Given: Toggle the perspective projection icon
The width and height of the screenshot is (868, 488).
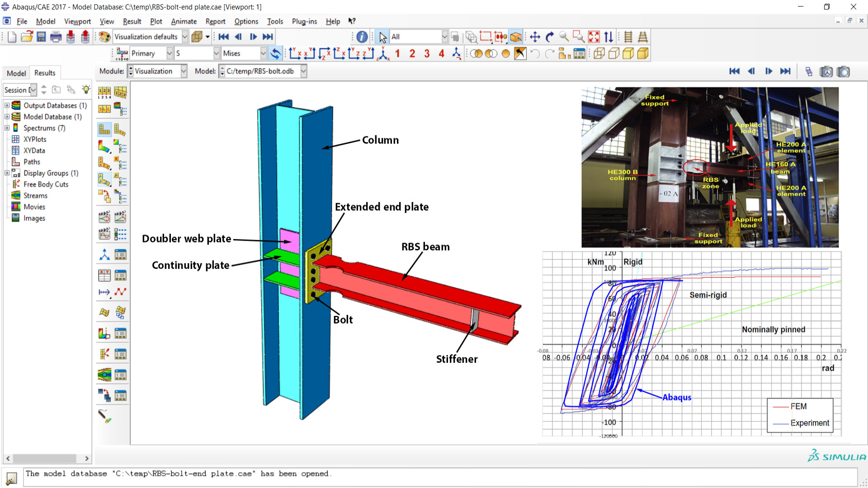Looking at the screenshot, I should click(643, 37).
